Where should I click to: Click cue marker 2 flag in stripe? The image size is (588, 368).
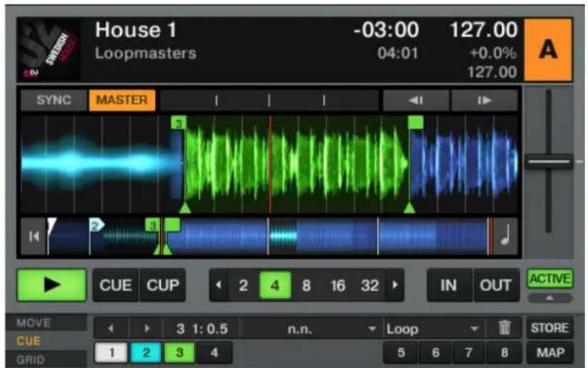click(x=96, y=226)
